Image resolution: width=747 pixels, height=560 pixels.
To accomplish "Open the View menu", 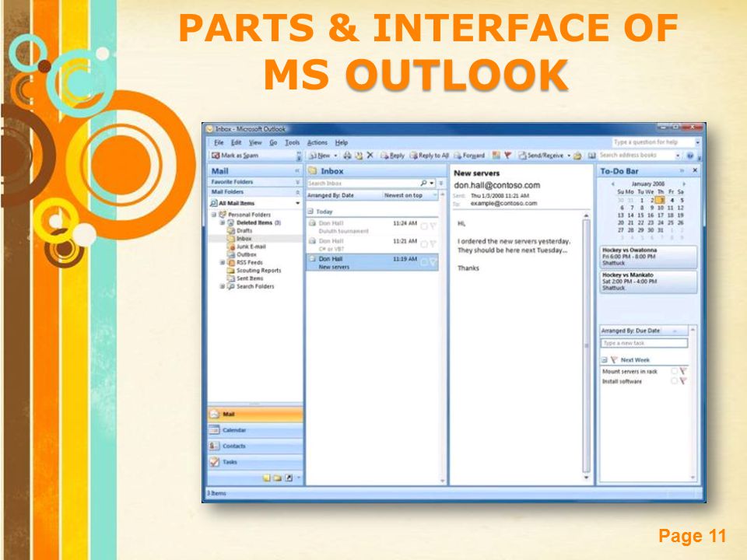I will 255,142.
